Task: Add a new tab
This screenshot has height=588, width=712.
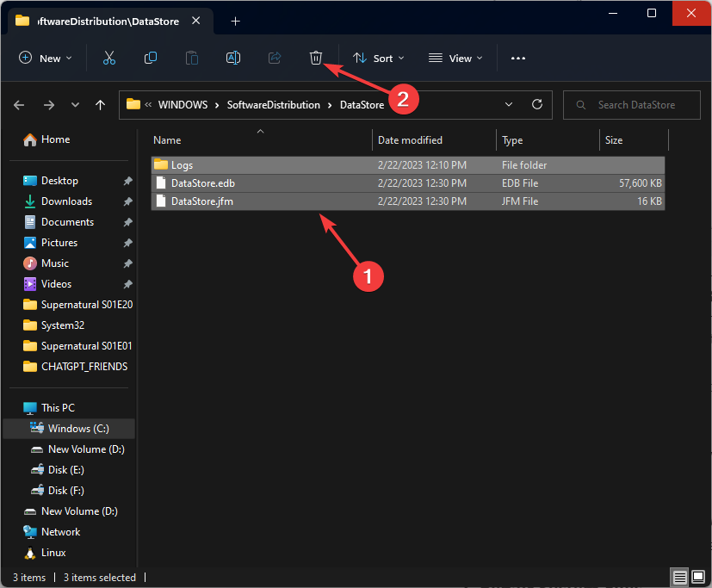Action: pos(235,21)
